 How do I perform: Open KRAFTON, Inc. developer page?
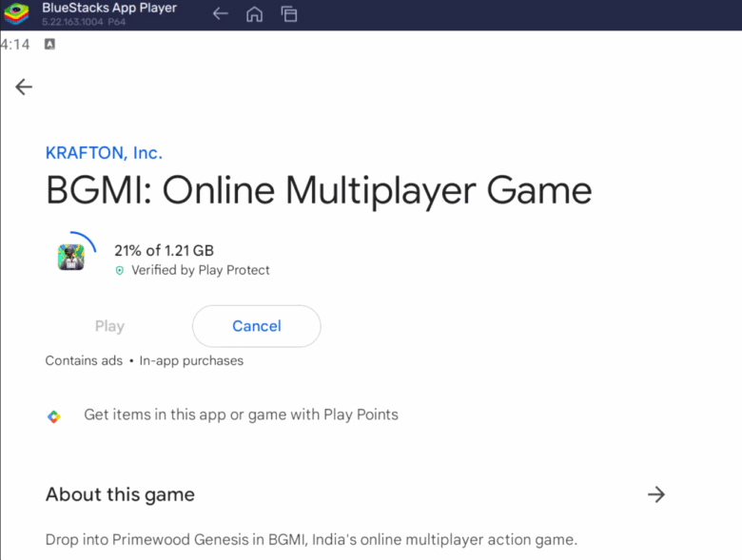point(104,152)
